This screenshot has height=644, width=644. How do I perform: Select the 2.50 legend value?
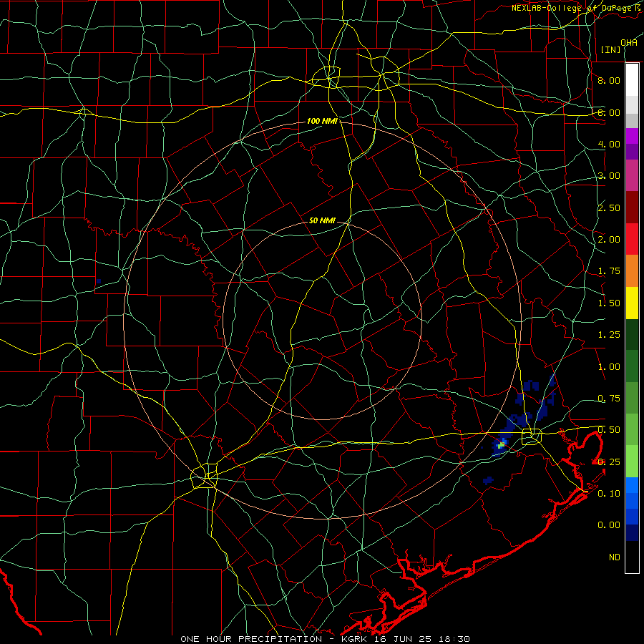click(609, 208)
